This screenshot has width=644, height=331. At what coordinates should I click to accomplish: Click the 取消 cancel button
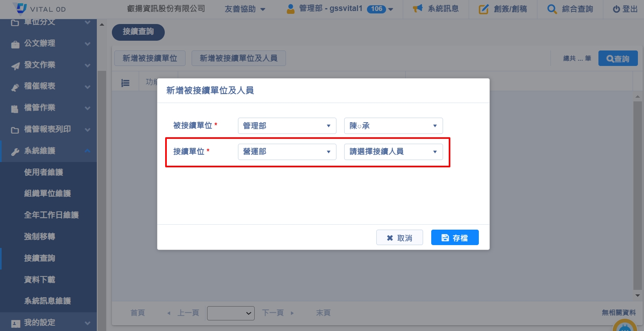coord(399,238)
